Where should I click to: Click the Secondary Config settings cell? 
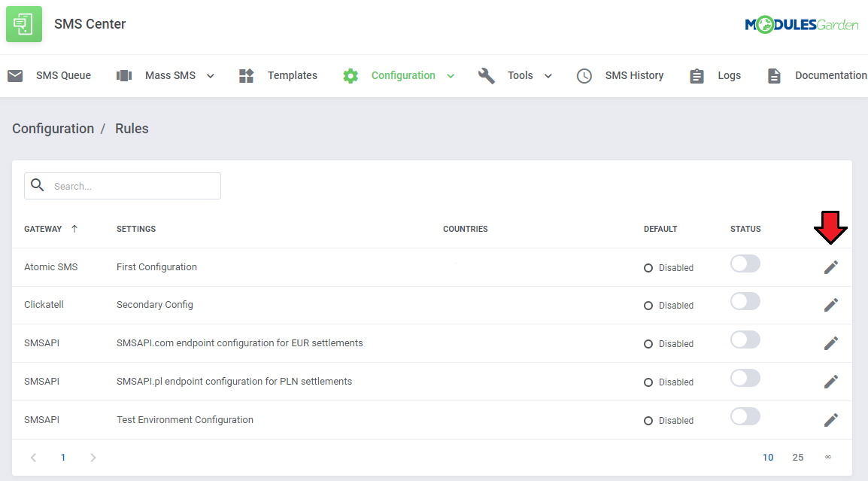pyautogui.click(x=154, y=305)
